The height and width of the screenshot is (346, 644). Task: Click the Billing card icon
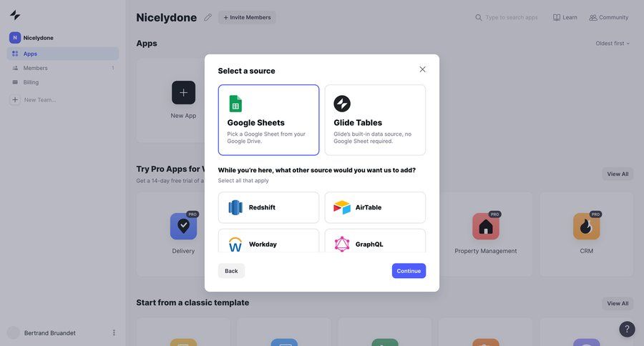pyautogui.click(x=15, y=82)
